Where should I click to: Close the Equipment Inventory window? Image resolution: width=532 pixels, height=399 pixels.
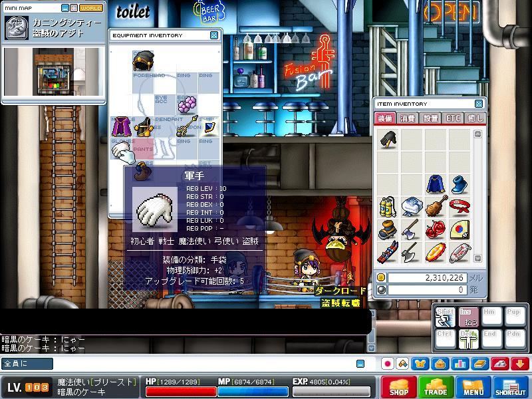coord(214,35)
